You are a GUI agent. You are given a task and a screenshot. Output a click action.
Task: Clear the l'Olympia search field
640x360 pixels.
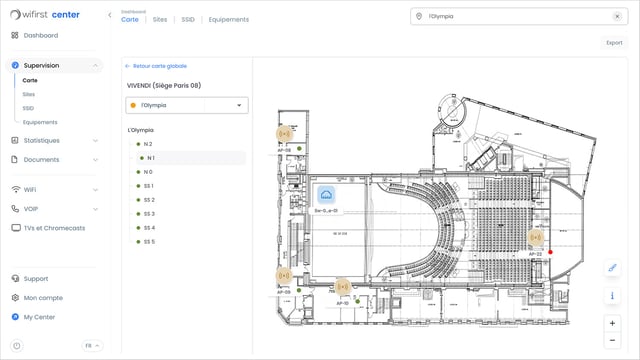click(x=617, y=16)
